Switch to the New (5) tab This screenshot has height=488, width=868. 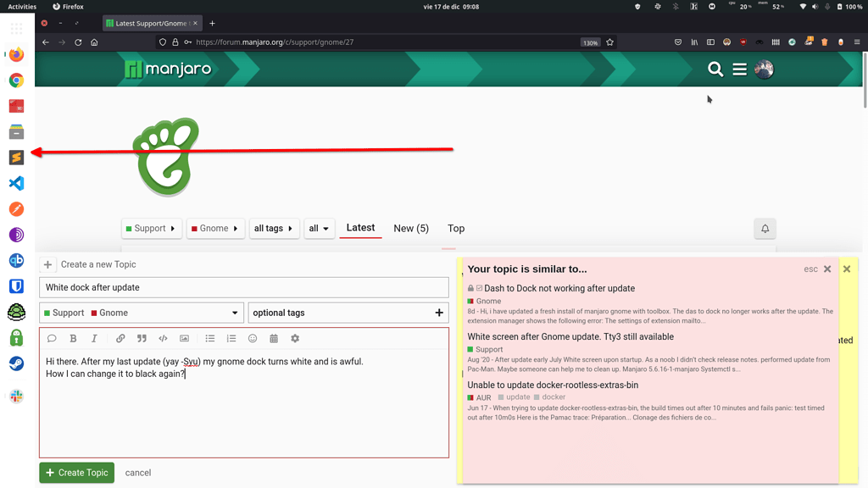(411, 229)
